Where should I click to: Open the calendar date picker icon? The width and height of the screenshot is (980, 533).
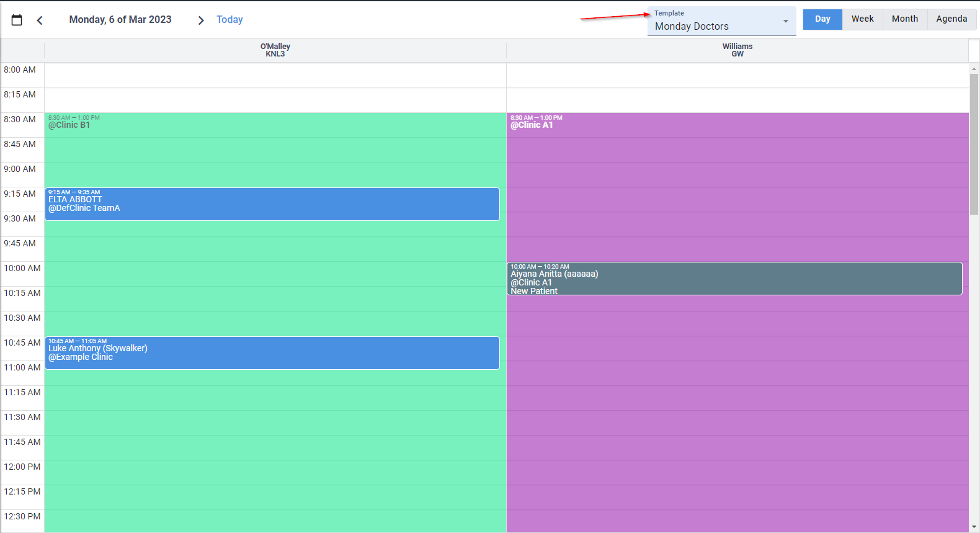[x=17, y=20]
